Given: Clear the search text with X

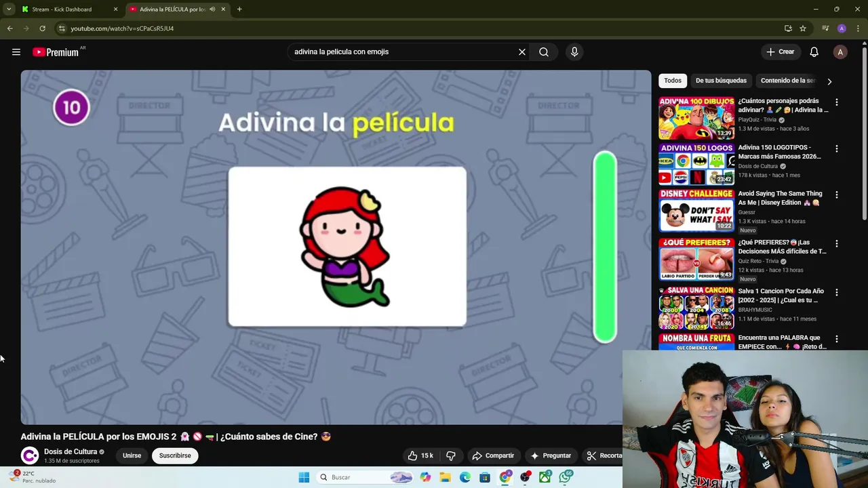Looking at the screenshot, I should (522, 52).
